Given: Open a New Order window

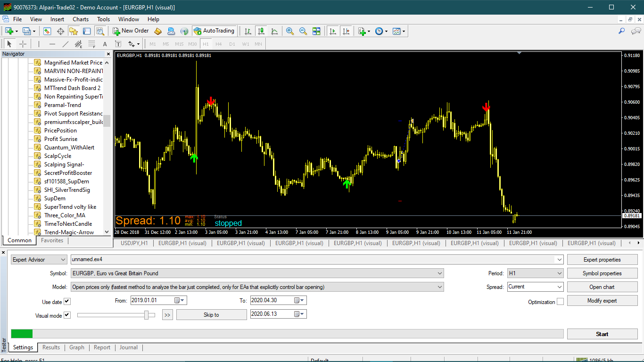Looking at the screenshot, I should pos(131,31).
